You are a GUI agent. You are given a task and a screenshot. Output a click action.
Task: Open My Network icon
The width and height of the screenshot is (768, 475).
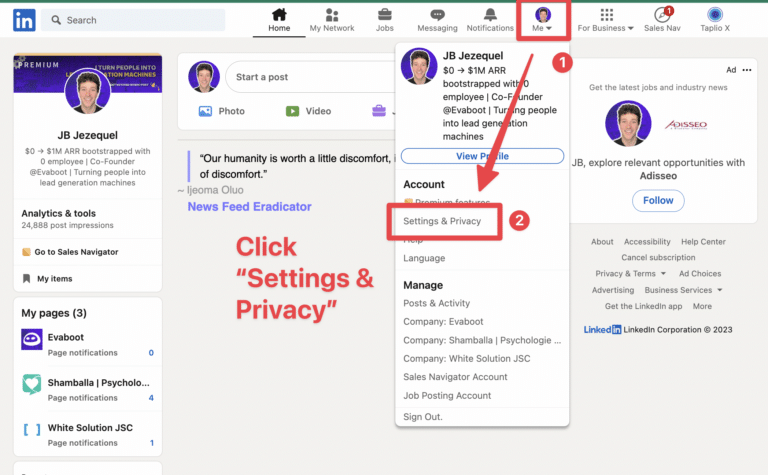(332, 14)
